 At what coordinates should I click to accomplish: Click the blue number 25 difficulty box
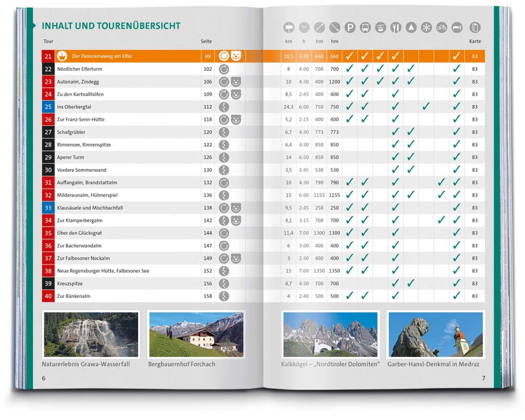[48, 107]
